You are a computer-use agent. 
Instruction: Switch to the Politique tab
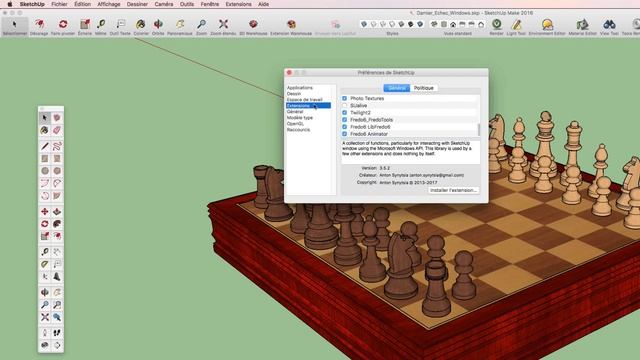(424, 88)
